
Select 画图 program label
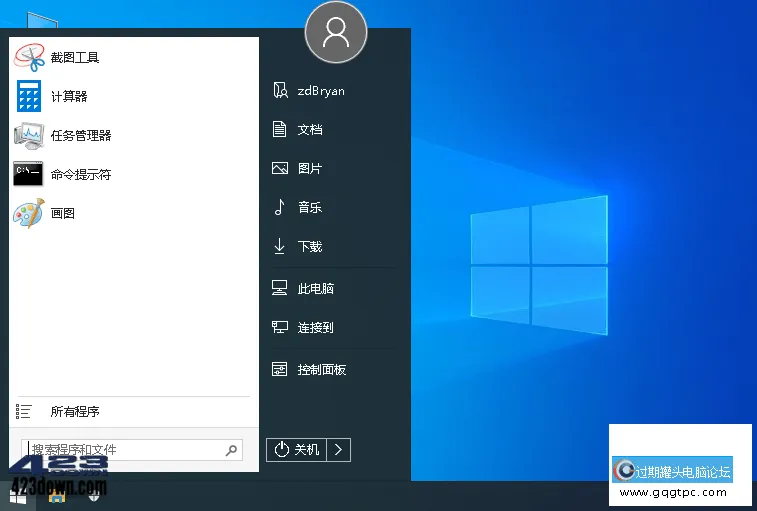click(63, 213)
